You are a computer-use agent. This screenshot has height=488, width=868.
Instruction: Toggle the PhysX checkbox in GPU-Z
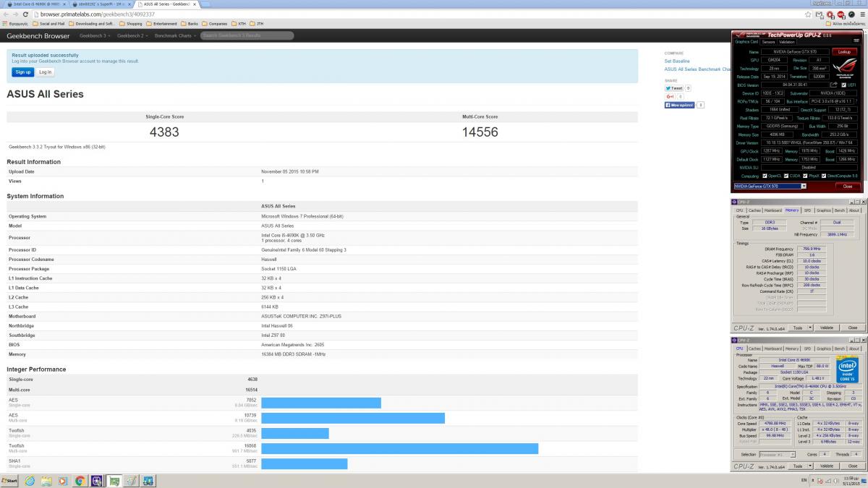(x=805, y=176)
